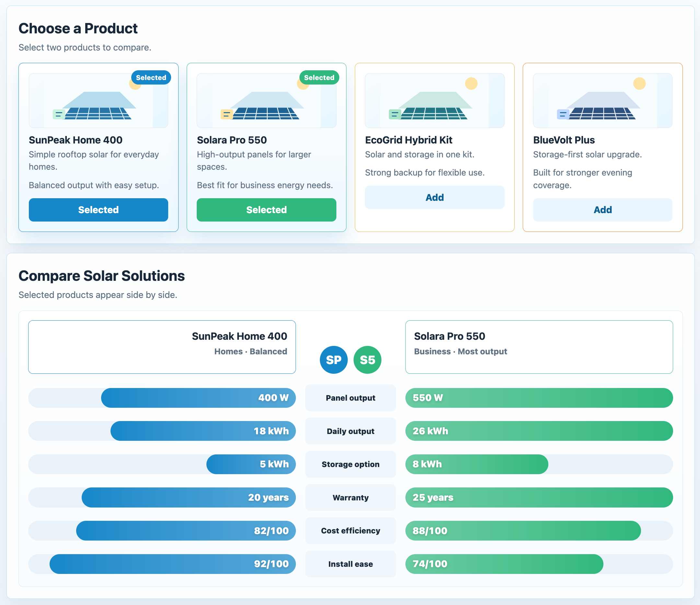The image size is (700, 605).
Task: Click 'Strong backup for flexible use.' text
Action: click(425, 173)
